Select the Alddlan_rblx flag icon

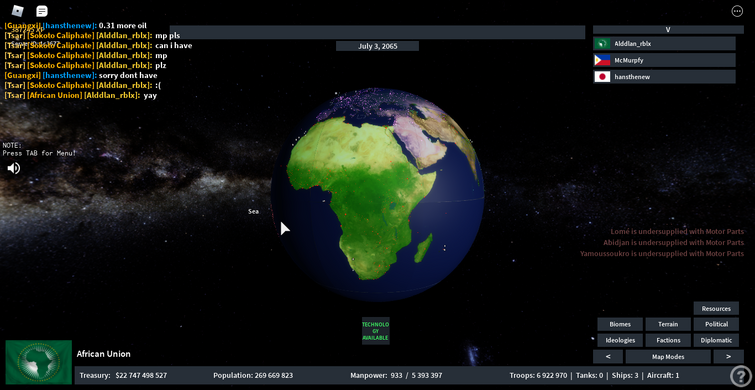click(x=602, y=44)
